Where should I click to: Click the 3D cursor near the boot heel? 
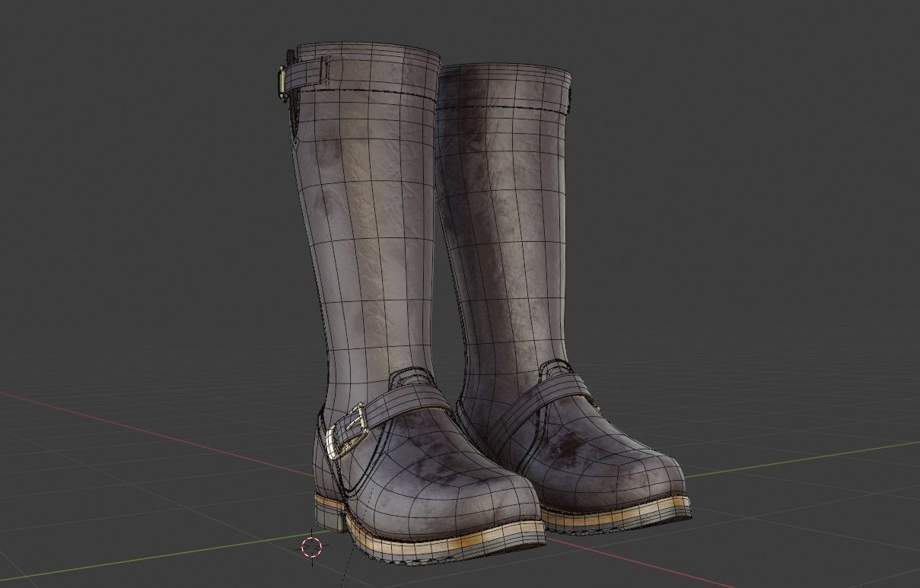tap(312, 547)
